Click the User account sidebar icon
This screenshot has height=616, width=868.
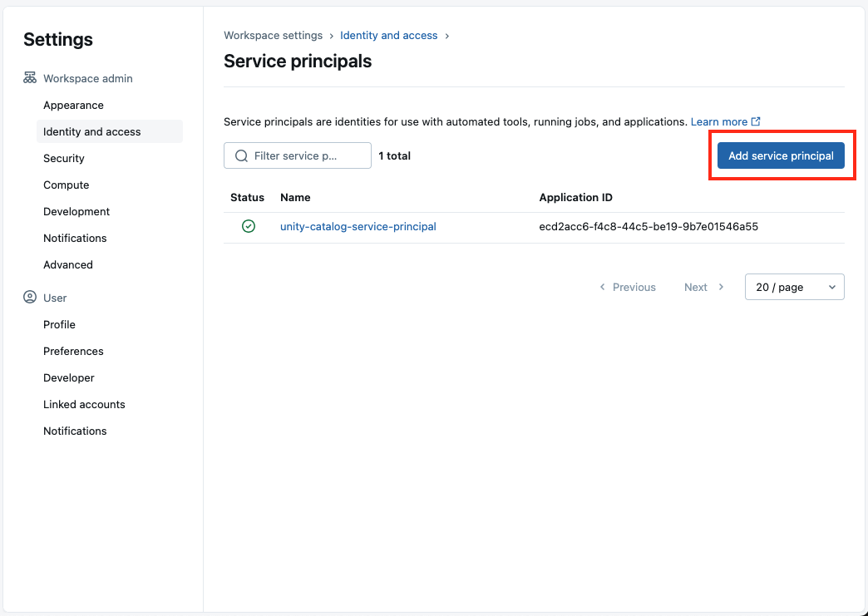(x=28, y=298)
